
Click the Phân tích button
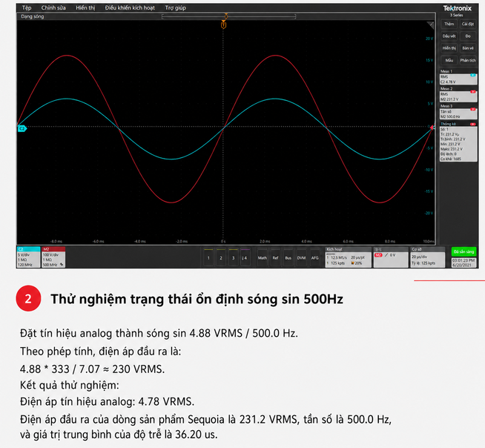point(468,60)
